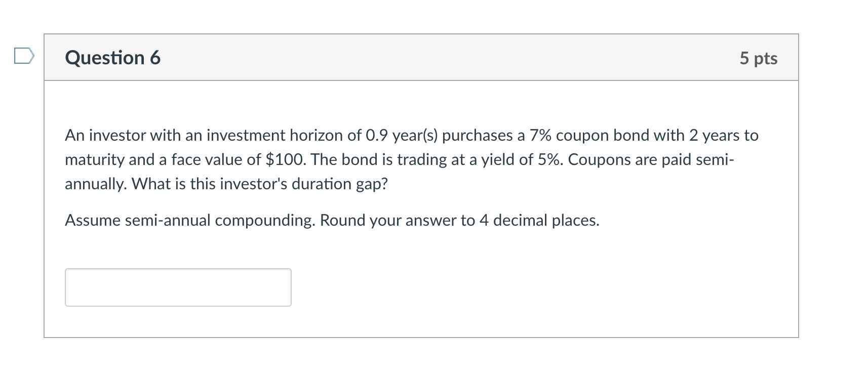Flag Question 6 with the bookmark icon
Screen dimensions: 868x376
coord(24,56)
